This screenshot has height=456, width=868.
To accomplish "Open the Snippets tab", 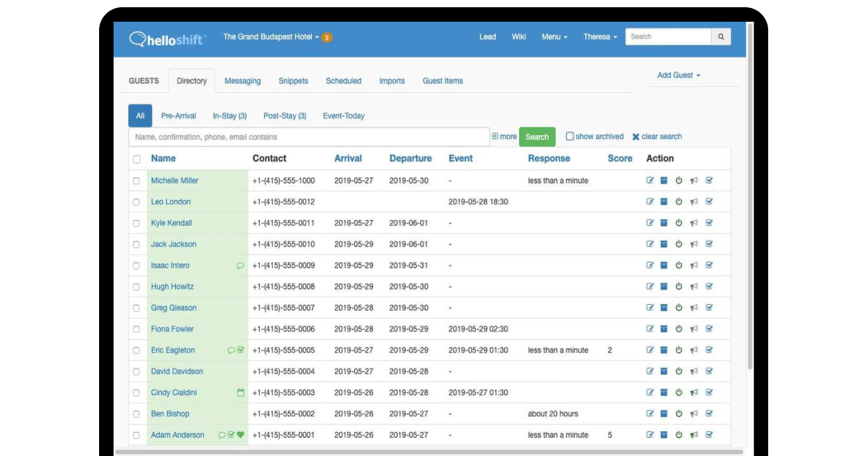I will coord(293,81).
